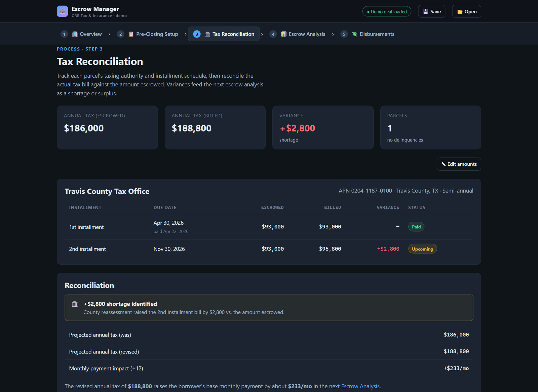Click the '2nd installment' row label
Image resolution: width=538 pixels, height=392 pixels.
pos(87,249)
